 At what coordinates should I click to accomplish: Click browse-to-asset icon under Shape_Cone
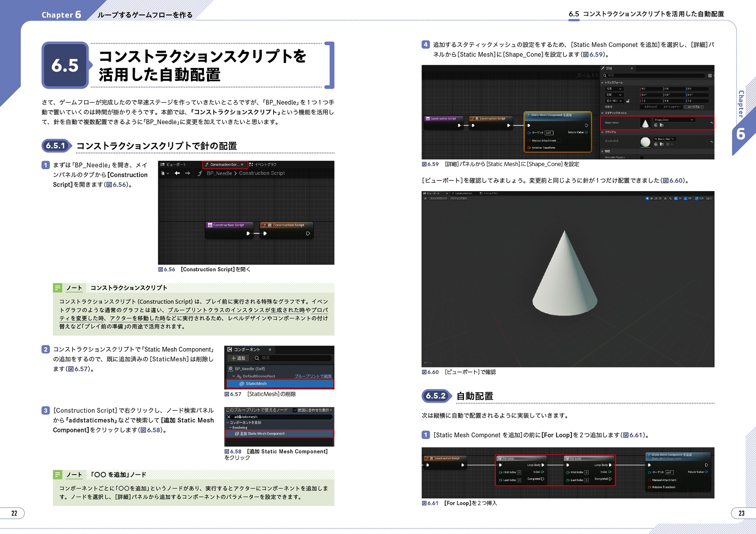(x=661, y=125)
